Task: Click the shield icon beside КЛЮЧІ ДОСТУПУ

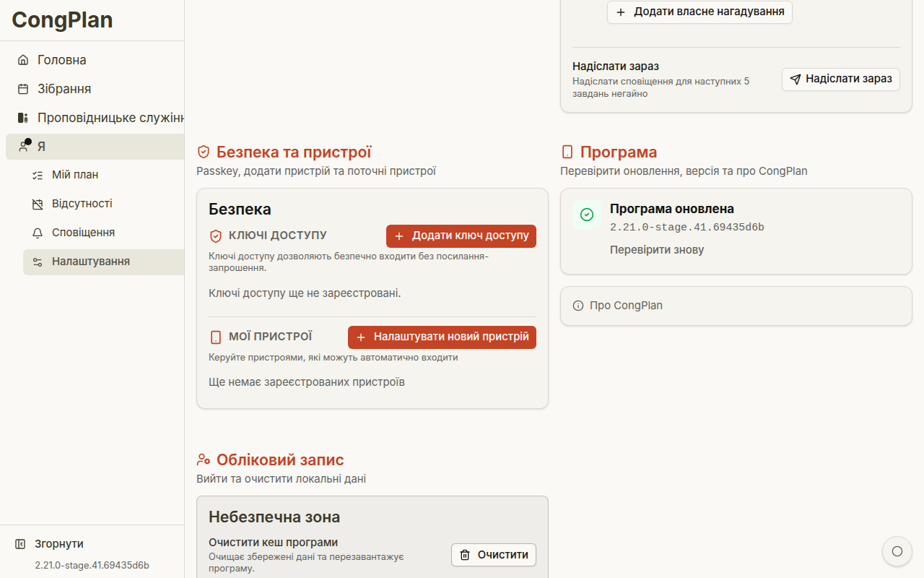Action: click(215, 236)
